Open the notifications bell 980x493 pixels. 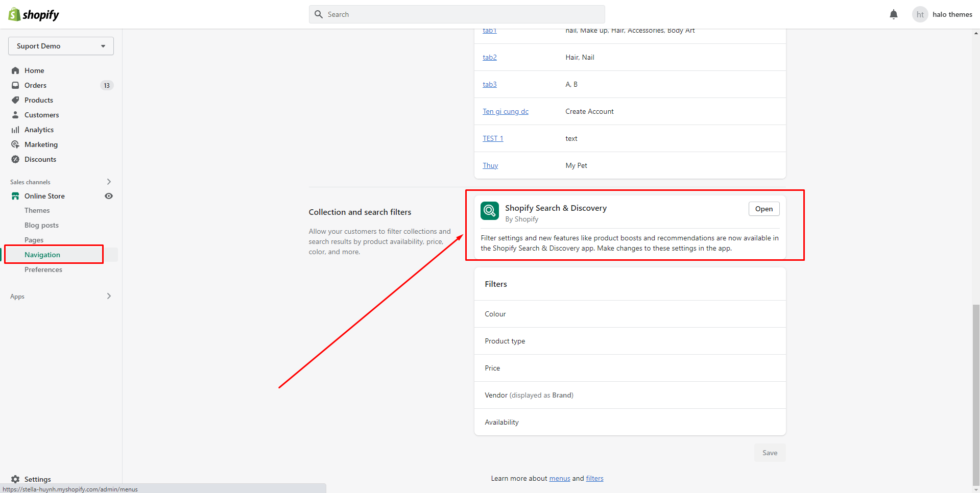pos(893,14)
